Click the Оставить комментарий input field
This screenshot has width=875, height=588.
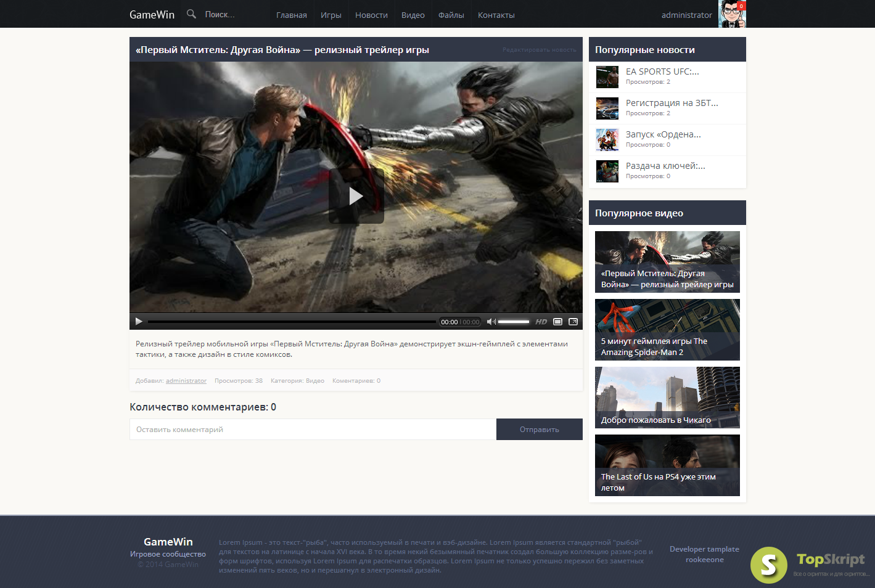313,430
